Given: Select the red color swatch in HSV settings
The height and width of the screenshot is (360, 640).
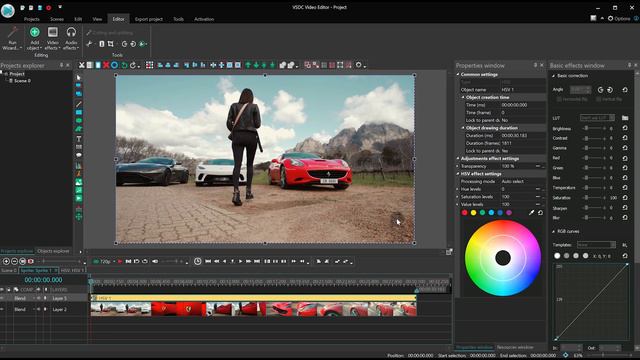Looking at the screenshot, I should point(464,213).
